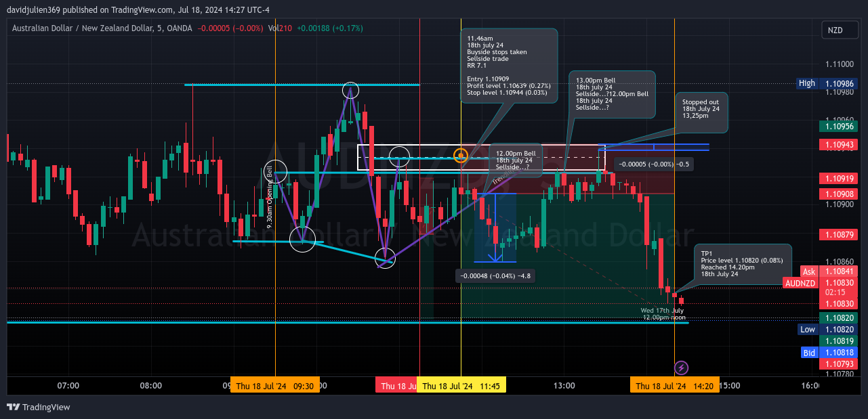The height and width of the screenshot is (419, 868).
Task: Select the '11.46am' entry note with 'RR 7.1'
Action: (x=509, y=66)
